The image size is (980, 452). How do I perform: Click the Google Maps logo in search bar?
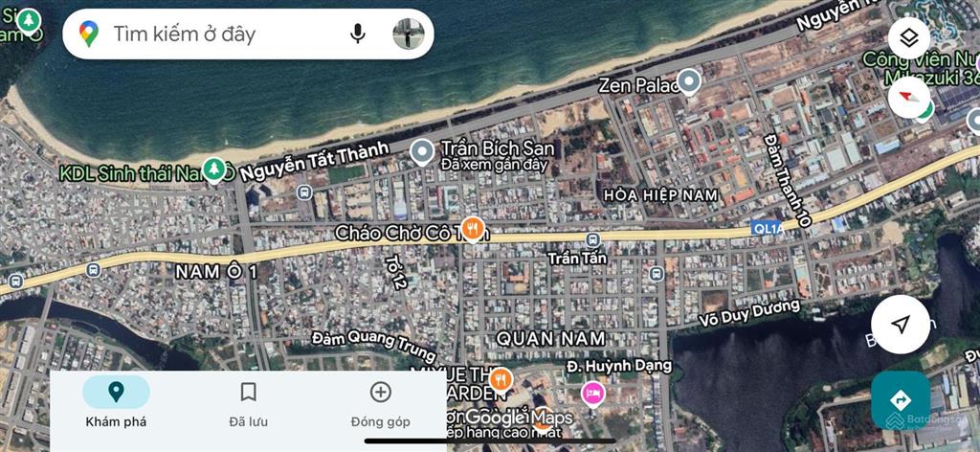coord(89,34)
